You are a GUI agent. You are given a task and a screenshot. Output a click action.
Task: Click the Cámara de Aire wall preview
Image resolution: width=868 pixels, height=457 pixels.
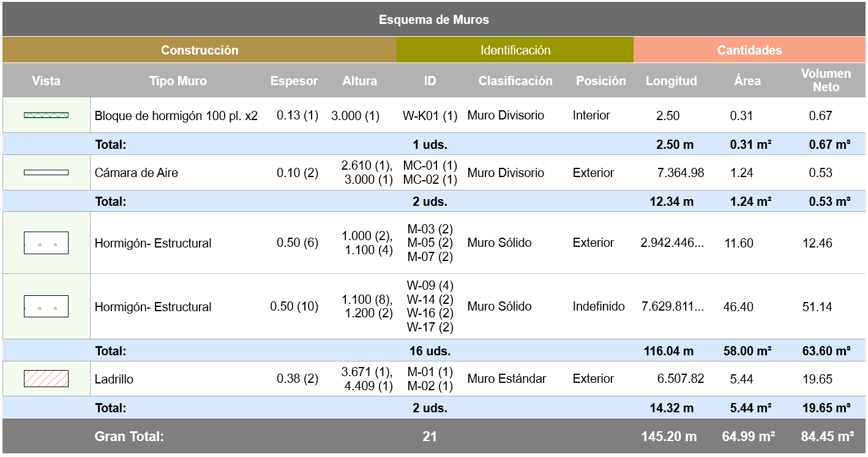[x=46, y=172]
